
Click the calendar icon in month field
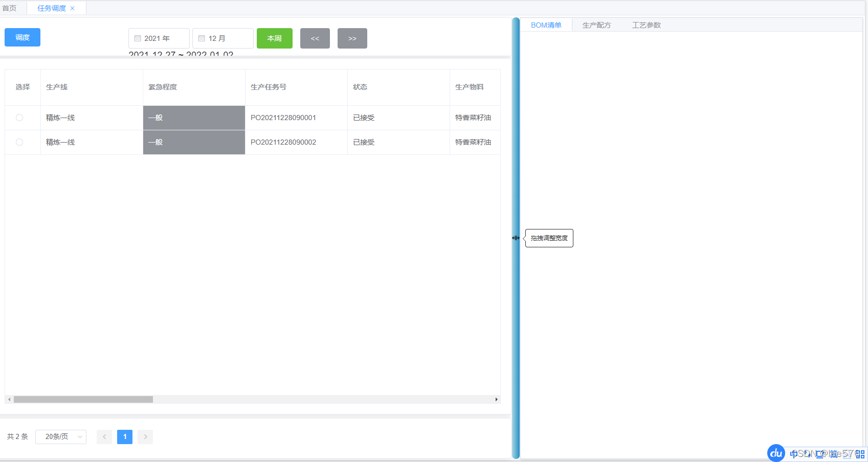(x=202, y=38)
